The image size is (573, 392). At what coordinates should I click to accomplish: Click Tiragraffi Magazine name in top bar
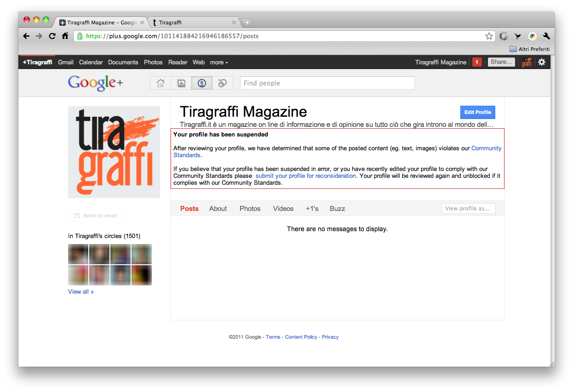click(x=441, y=62)
